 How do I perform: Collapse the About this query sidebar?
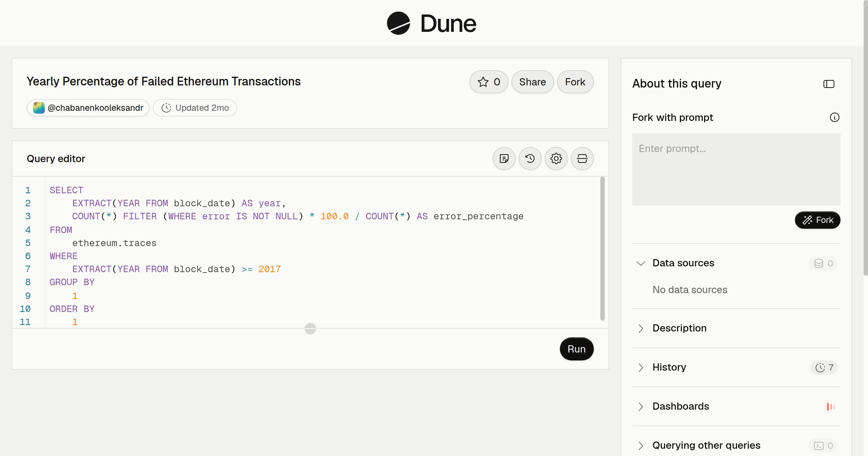pos(829,84)
